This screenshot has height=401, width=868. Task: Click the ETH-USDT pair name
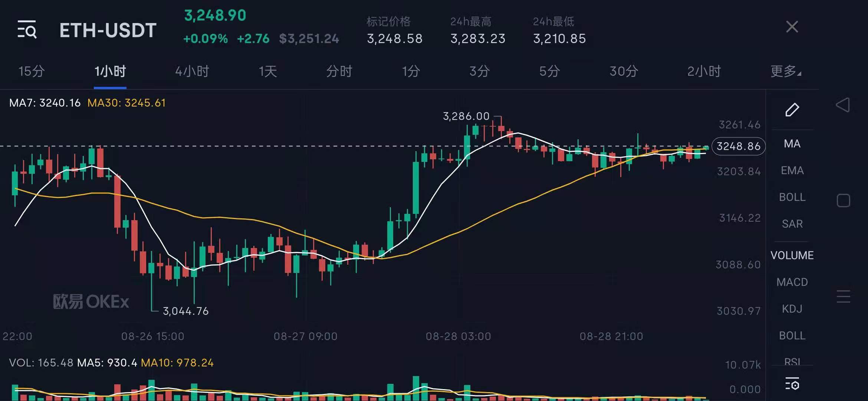(x=107, y=30)
